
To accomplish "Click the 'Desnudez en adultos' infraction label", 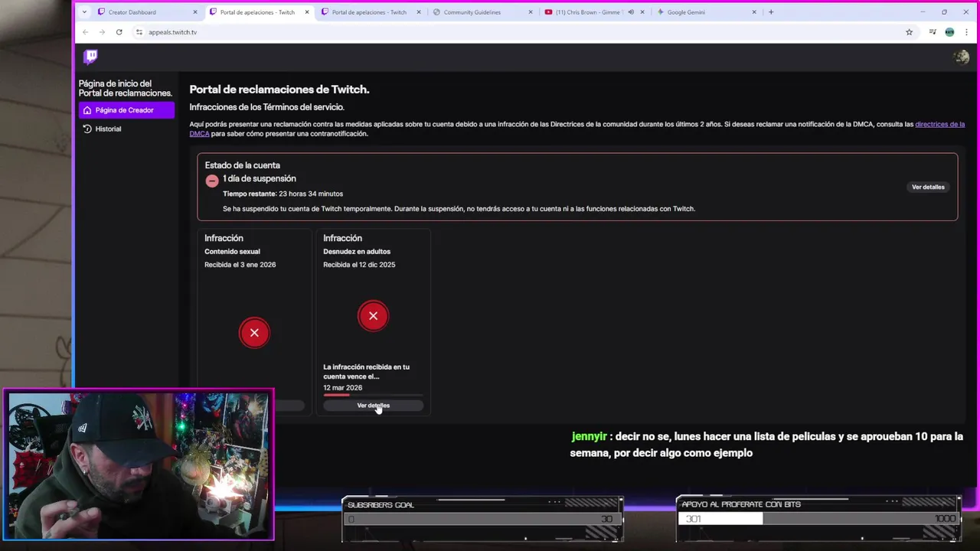I will coord(357,251).
